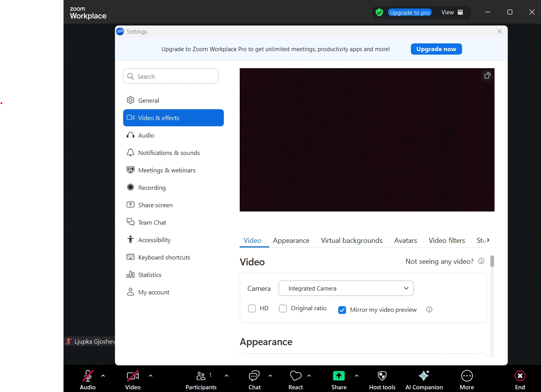The height and width of the screenshot is (392, 541).
Task: Check the Original ratio option
Action: click(x=283, y=308)
